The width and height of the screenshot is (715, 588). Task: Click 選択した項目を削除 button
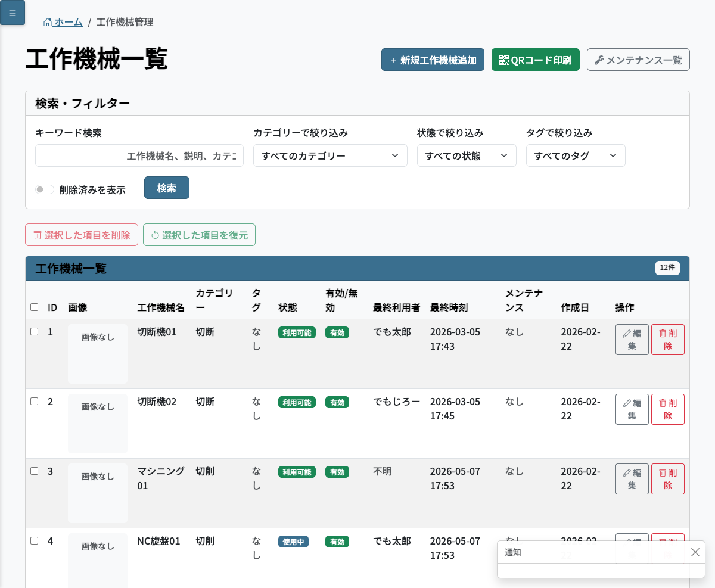click(x=82, y=235)
